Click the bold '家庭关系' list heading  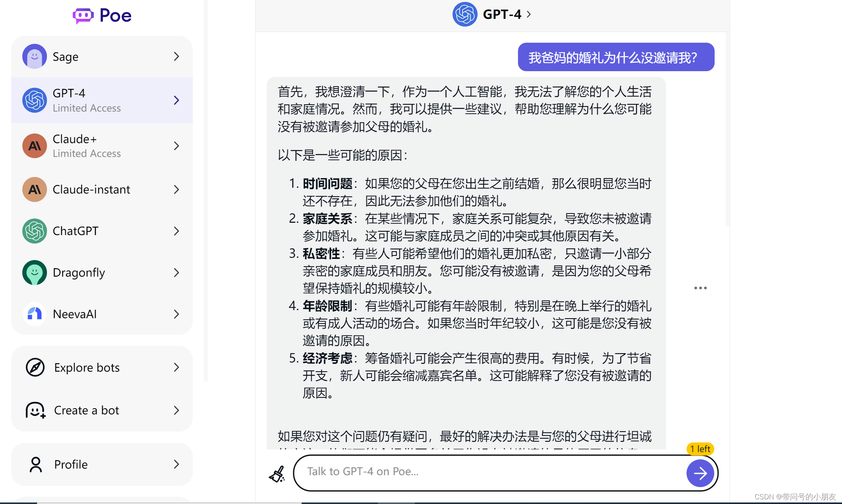(327, 219)
